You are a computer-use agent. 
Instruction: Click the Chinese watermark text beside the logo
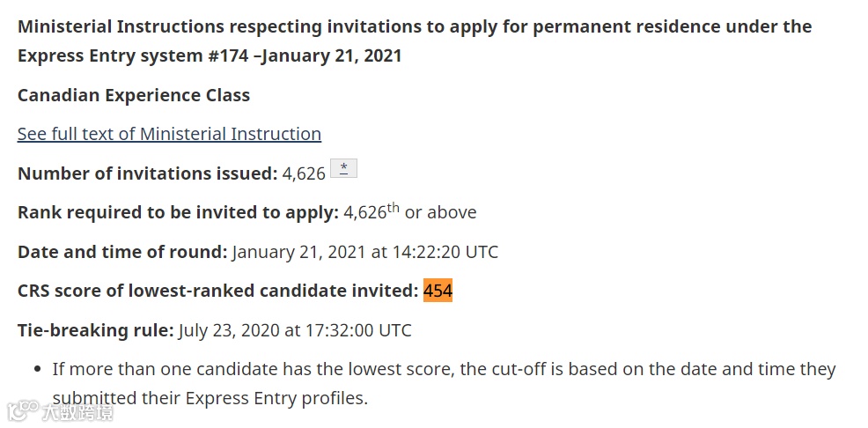pyautogui.click(x=77, y=412)
